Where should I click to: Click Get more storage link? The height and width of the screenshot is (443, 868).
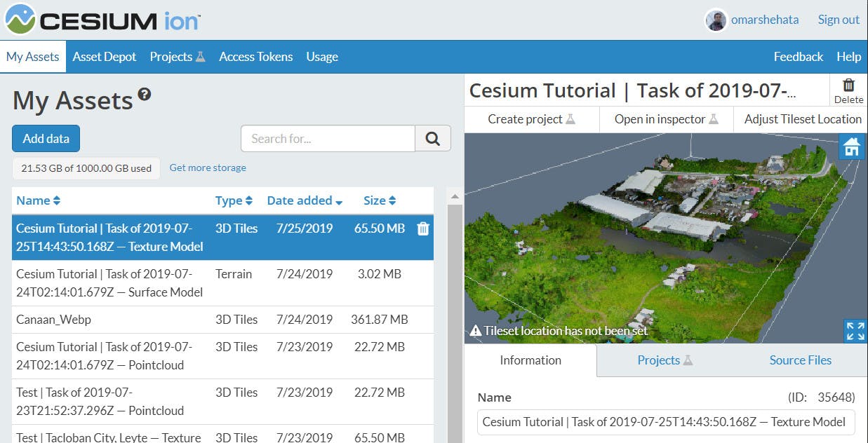[x=208, y=168]
